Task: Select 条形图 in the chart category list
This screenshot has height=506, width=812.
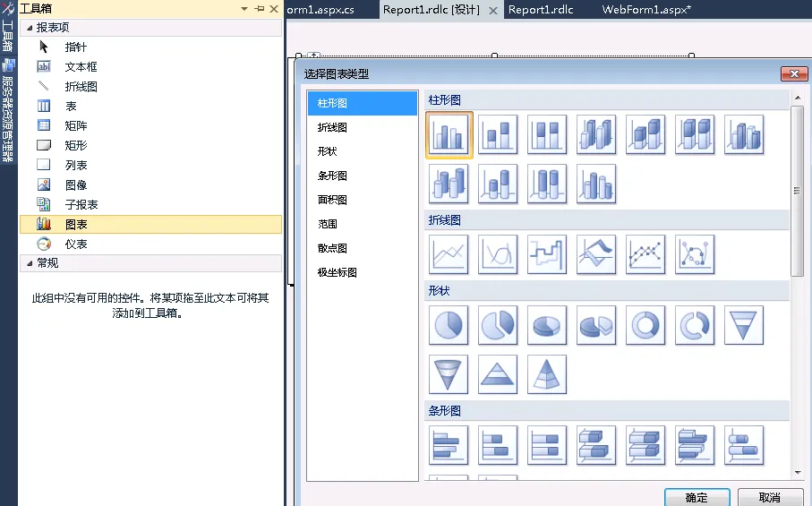Action: tap(363, 176)
